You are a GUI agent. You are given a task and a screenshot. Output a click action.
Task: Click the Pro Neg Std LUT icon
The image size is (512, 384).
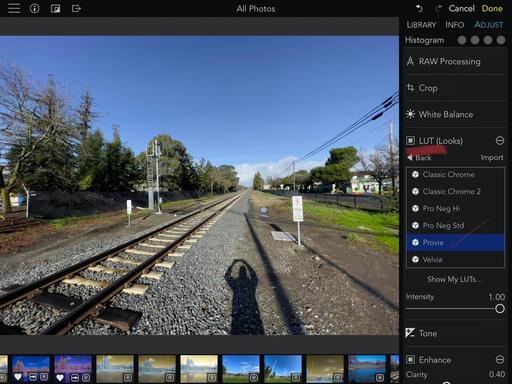click(x=415, y=225)
